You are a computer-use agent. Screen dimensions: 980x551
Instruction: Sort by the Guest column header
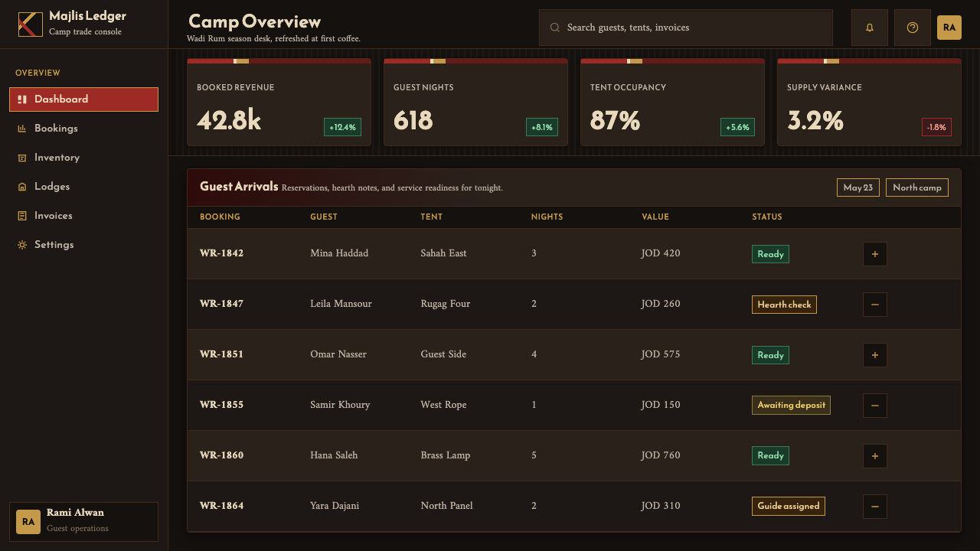click(x=324, y=217)
